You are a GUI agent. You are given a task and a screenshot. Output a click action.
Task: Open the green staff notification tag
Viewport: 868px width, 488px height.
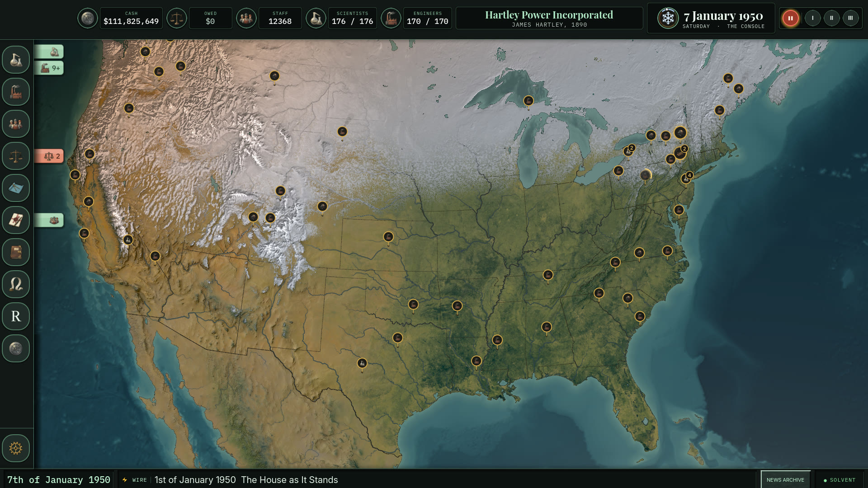pos(49,221)
